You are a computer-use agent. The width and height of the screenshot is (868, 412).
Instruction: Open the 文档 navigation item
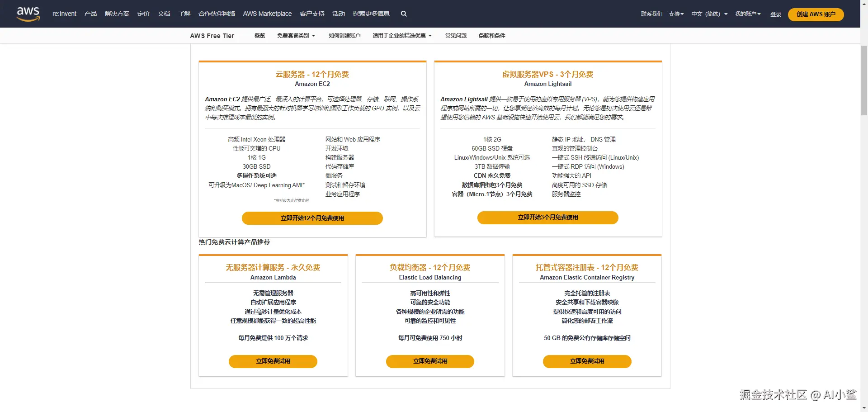pyautogui.click(x=164, y=14)
